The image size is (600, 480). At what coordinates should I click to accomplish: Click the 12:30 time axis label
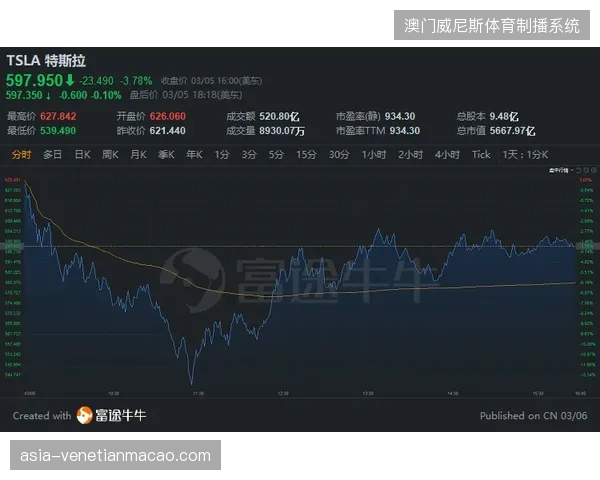point(283,393)
